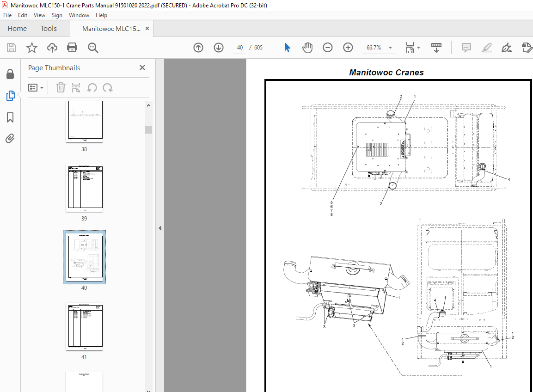533x392 pixels.
Task: Select page 41 thumbnail
Action: pyautogui.click(x=84, y=327)
